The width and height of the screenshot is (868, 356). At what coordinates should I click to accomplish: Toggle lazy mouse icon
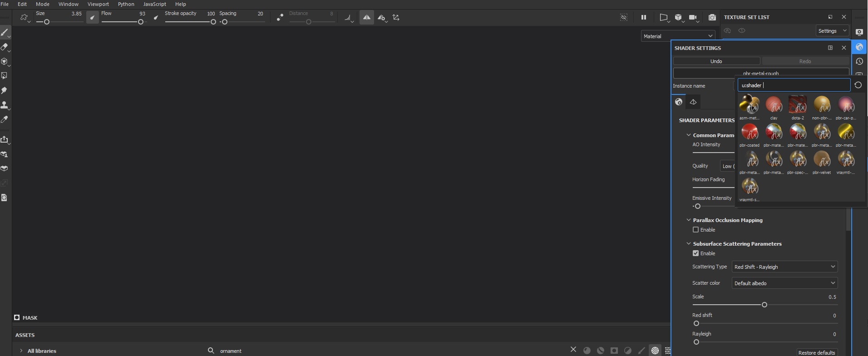[280, 18]
